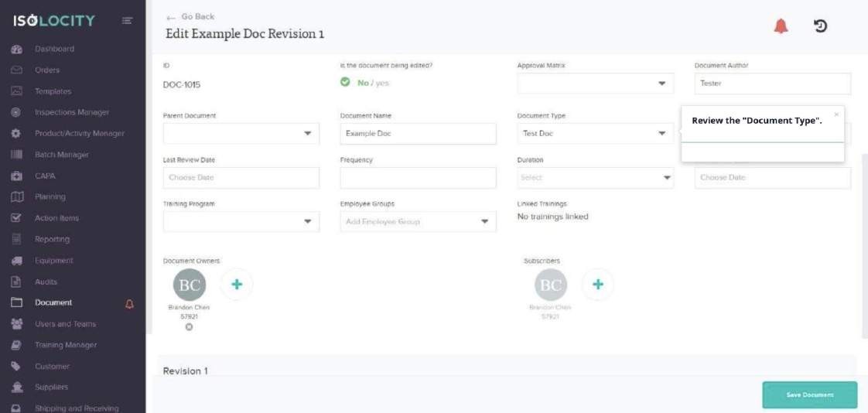
Task: Click the Go Back link
Action: point(190,16)
